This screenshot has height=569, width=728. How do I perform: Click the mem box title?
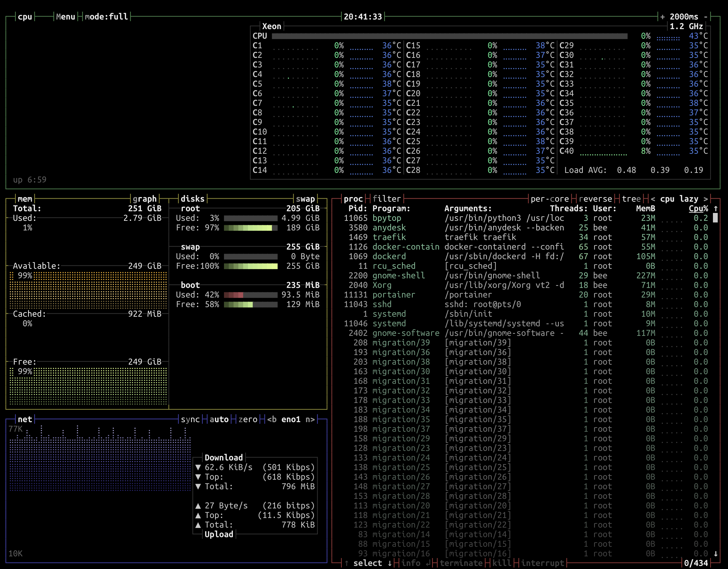[x=25, y=199]
